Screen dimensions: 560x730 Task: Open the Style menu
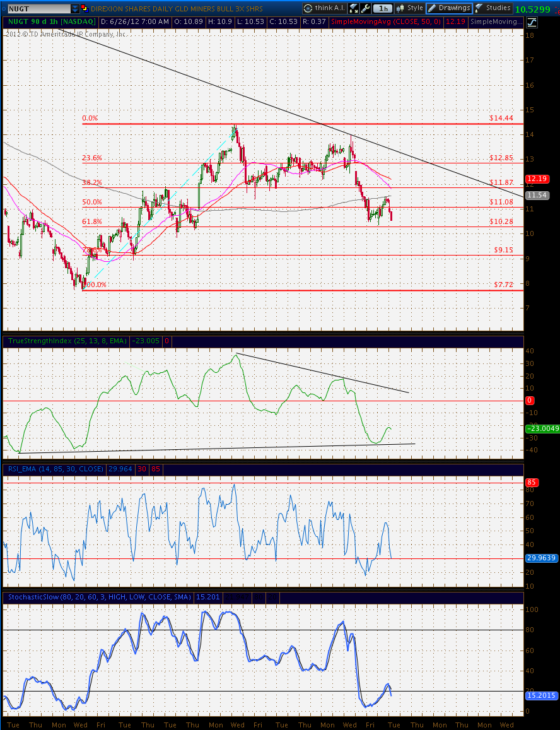coord(410,8)
